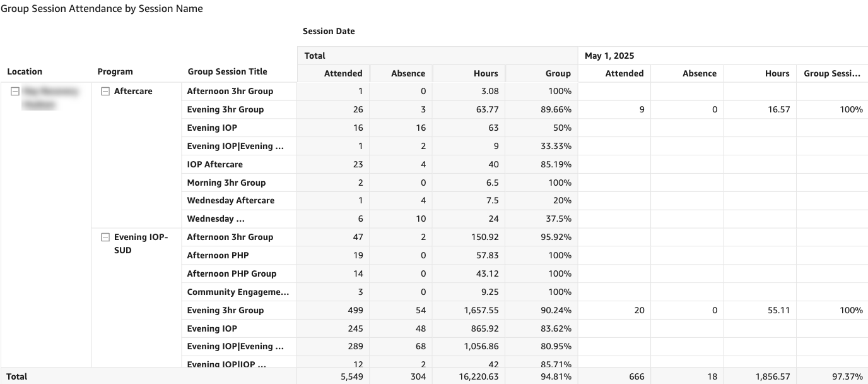The image size is (868, 384).
Task: Click the Group Session Title header
Action: (227, 72)
